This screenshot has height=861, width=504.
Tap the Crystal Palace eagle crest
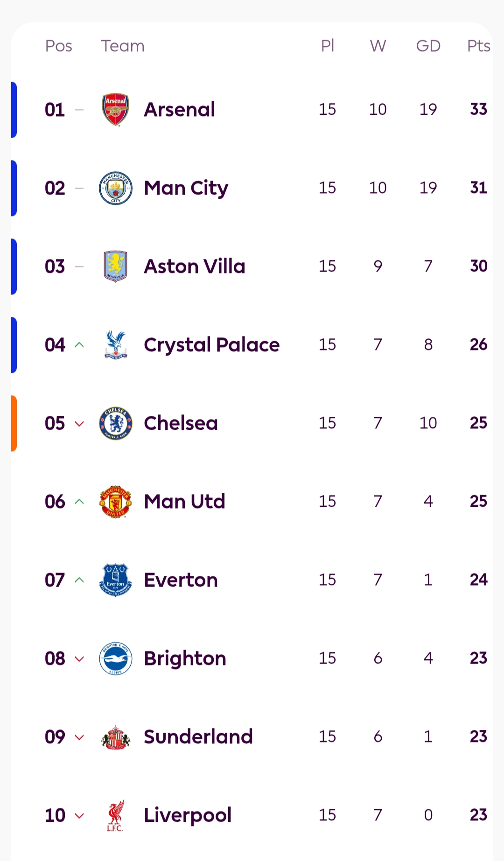(115, 345)
